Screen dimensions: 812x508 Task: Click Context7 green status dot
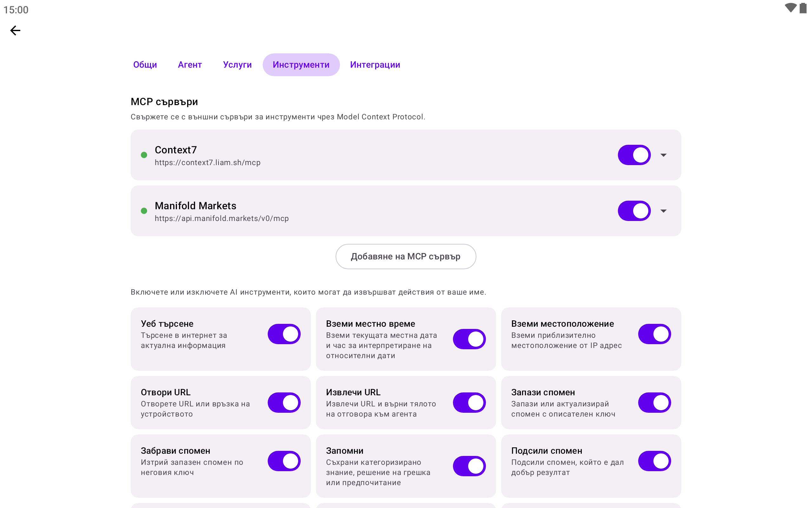pyautogui.click(x=144, y=155)
